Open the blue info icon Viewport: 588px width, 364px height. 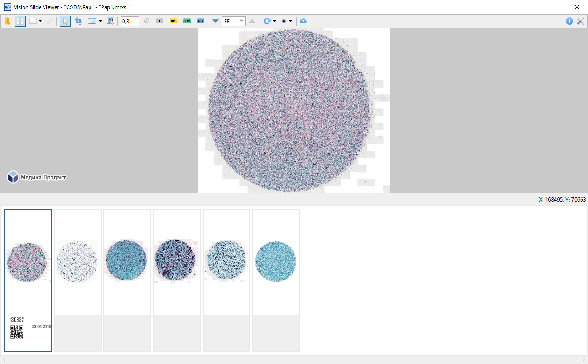pos(570,21)
